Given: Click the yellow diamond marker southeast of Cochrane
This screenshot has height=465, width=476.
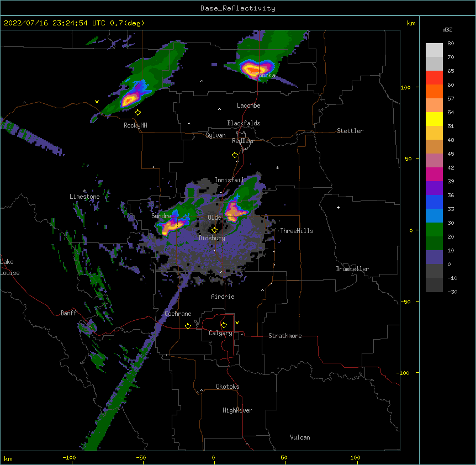Looking at the screenshot, I should 188,326.
